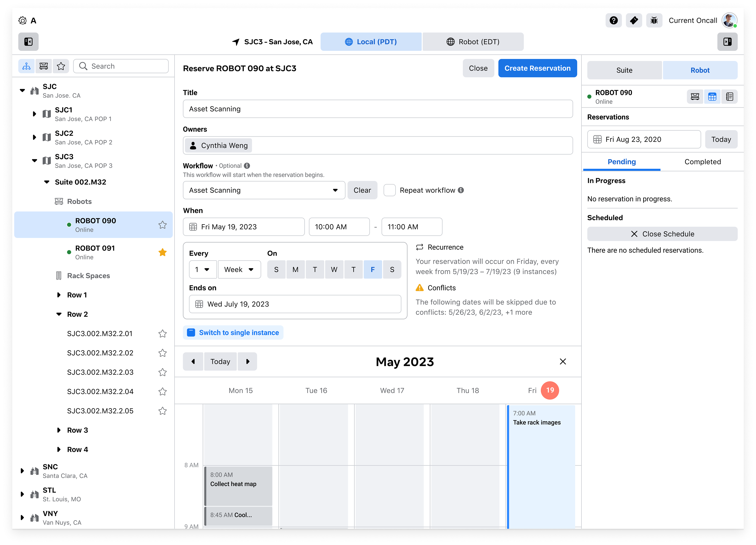Star rack SJC3.002.M32.2.04
Screen dimensions: 756x545
pyautogui.click(x=163, y=392)
